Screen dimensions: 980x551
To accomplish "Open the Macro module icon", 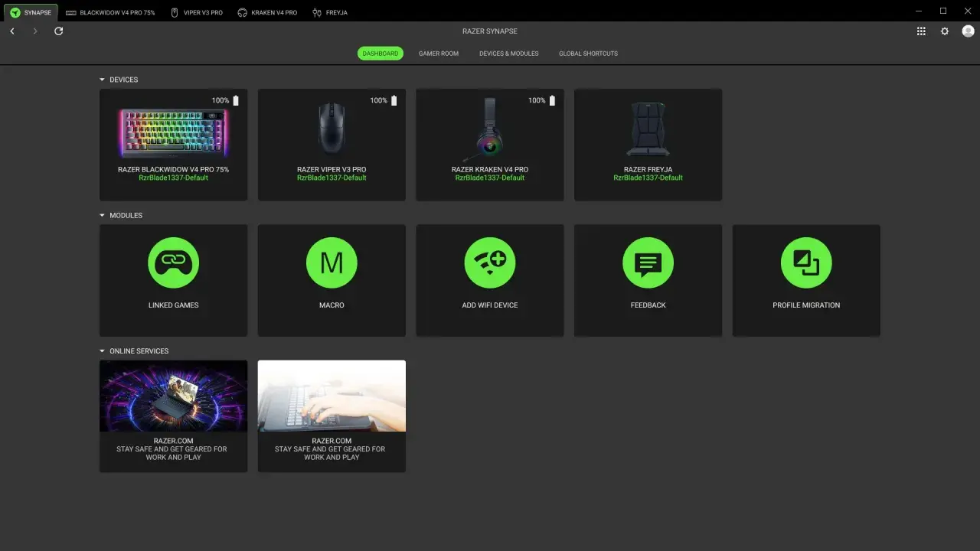I will tap(332, 263).
